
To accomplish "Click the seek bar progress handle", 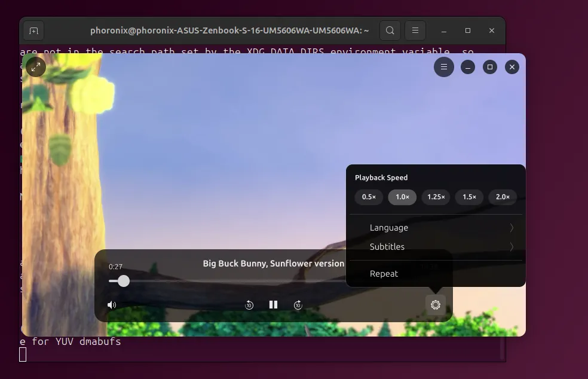I will click(x=124, y=281).
